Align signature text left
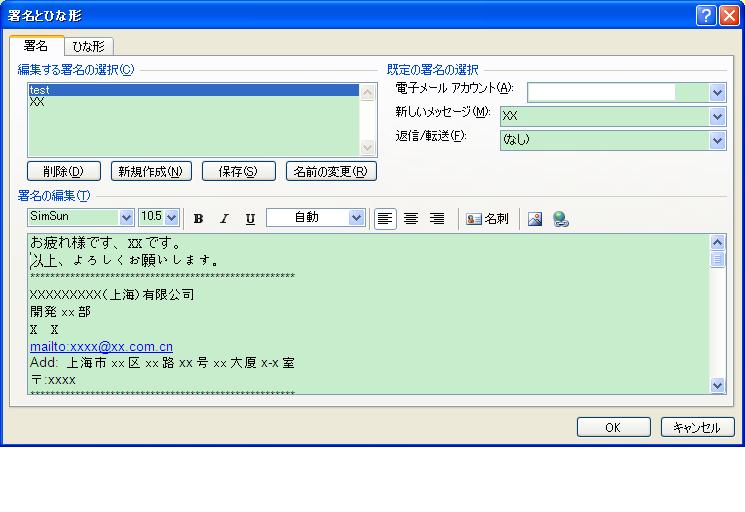This screenshot has width=745, height=512. click(x=385, y=218)
